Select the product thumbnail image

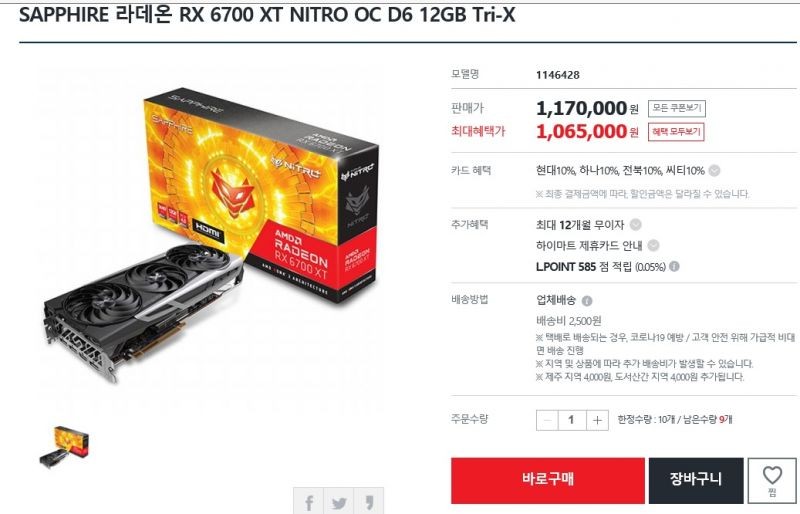[x=64, y=447]
